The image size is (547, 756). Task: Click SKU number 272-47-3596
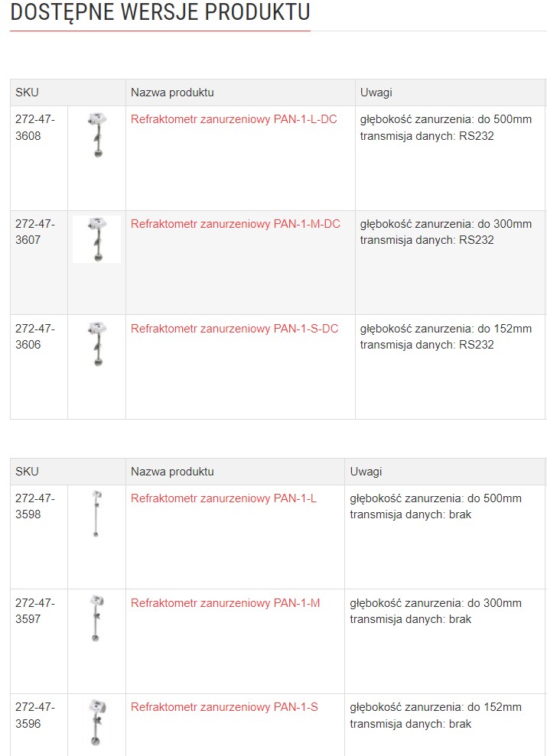35,715
